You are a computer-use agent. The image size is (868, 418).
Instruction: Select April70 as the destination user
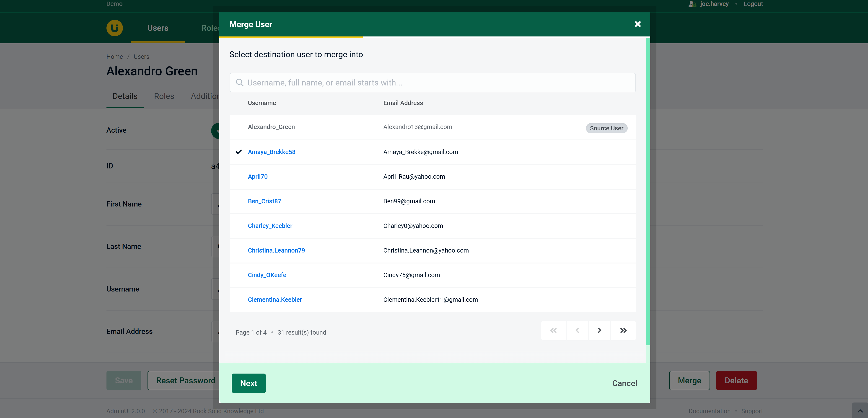point(258,176)
